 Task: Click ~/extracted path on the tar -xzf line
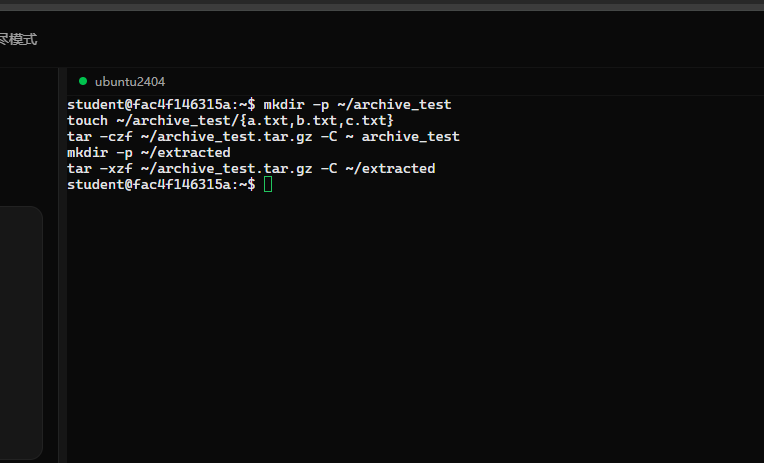390,169
